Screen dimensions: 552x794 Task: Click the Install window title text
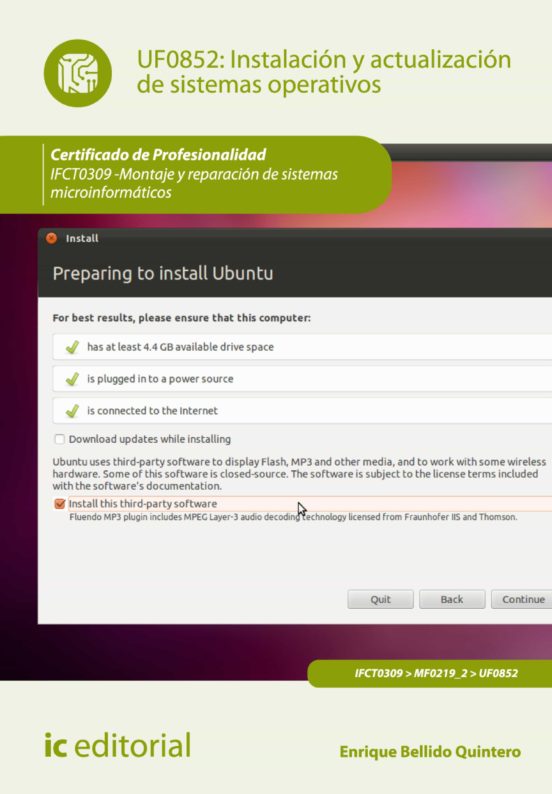click(x=82, y=239)
